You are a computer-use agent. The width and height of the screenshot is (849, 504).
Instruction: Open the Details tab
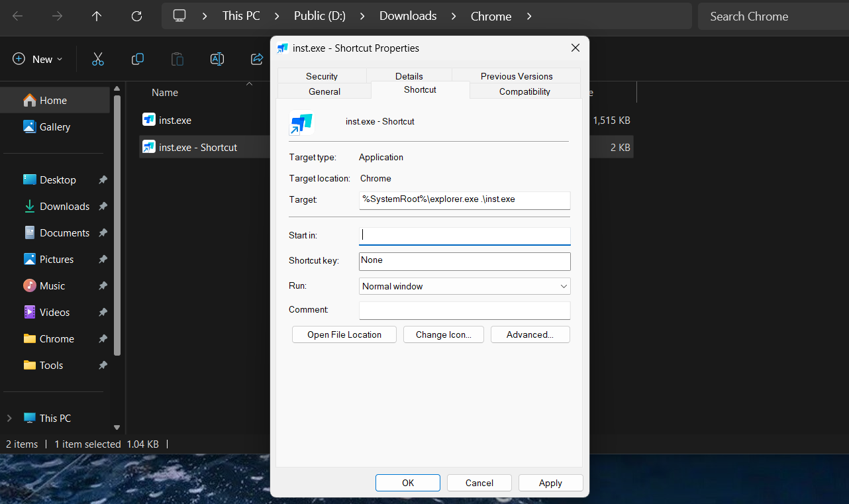tap(409, 76)
